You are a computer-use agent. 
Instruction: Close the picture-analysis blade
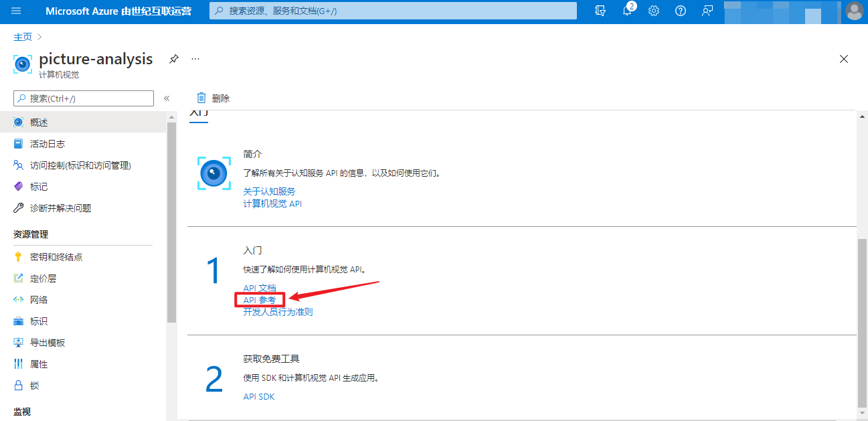[844, 59]
